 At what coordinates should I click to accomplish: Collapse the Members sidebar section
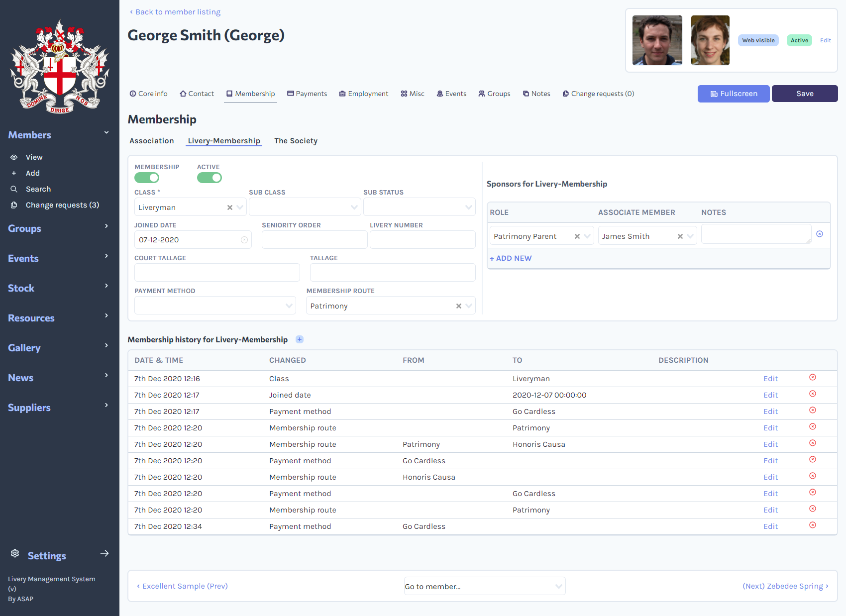106,133
